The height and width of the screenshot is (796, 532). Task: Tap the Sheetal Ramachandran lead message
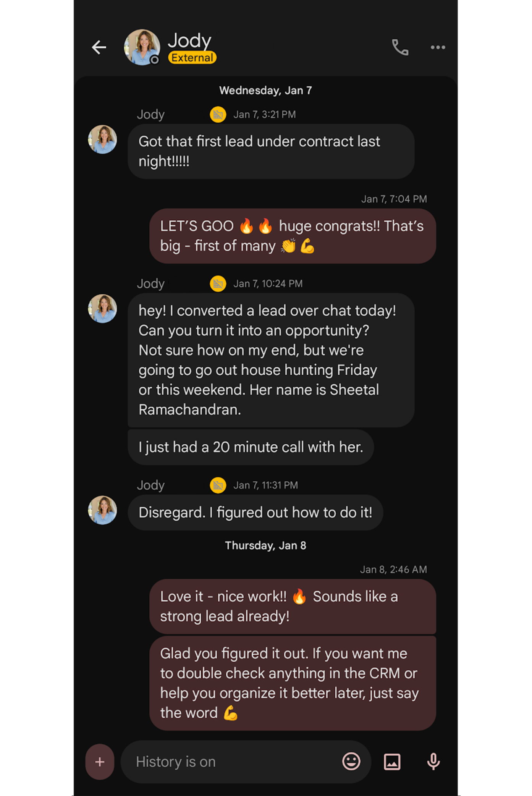point(271,360)
